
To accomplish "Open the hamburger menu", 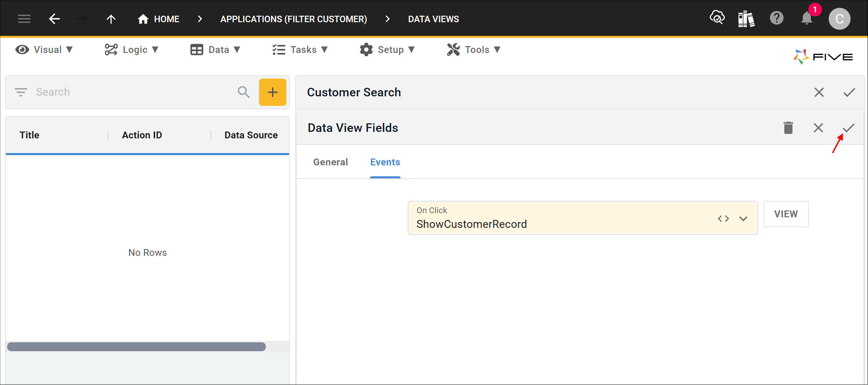I will tap(24, 19).
